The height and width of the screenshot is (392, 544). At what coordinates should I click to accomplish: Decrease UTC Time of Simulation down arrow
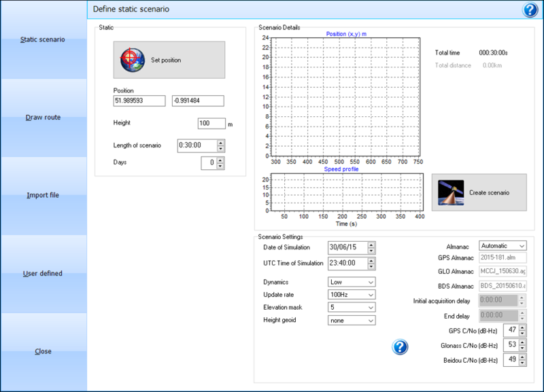pos(371,266)
